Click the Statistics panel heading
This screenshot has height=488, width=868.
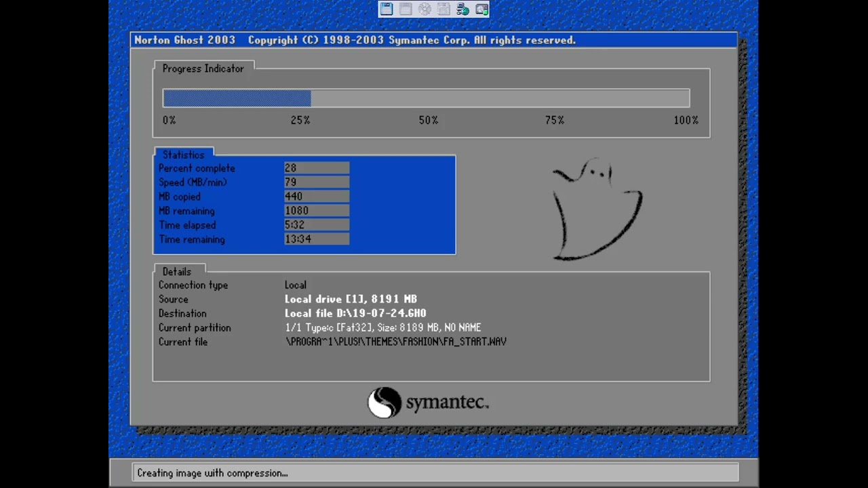tap(183, 155)
